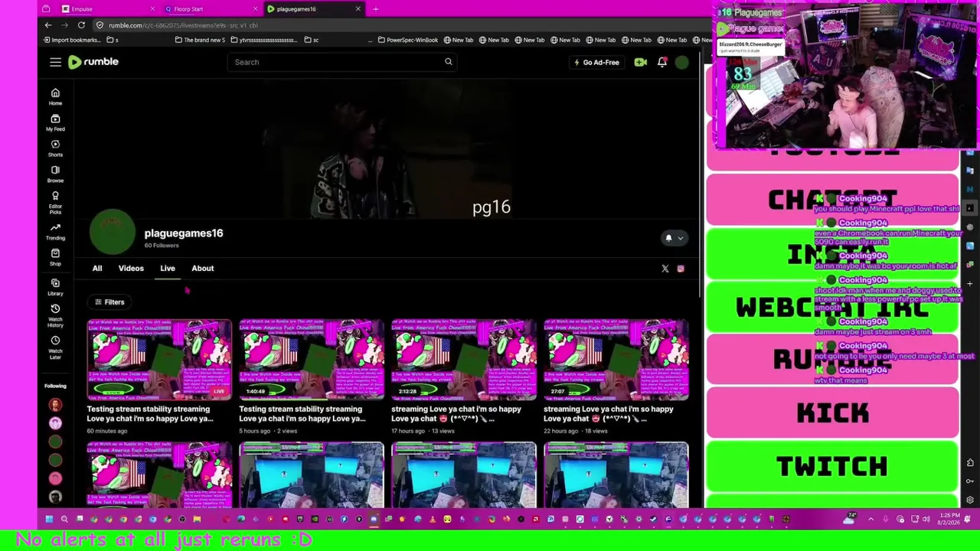Image resolution: width=980 pixels, height=551 pixels.
Task: Open 'The brand new S' bookmark folder
Action: pyautogui.click(x=201, y=40)
